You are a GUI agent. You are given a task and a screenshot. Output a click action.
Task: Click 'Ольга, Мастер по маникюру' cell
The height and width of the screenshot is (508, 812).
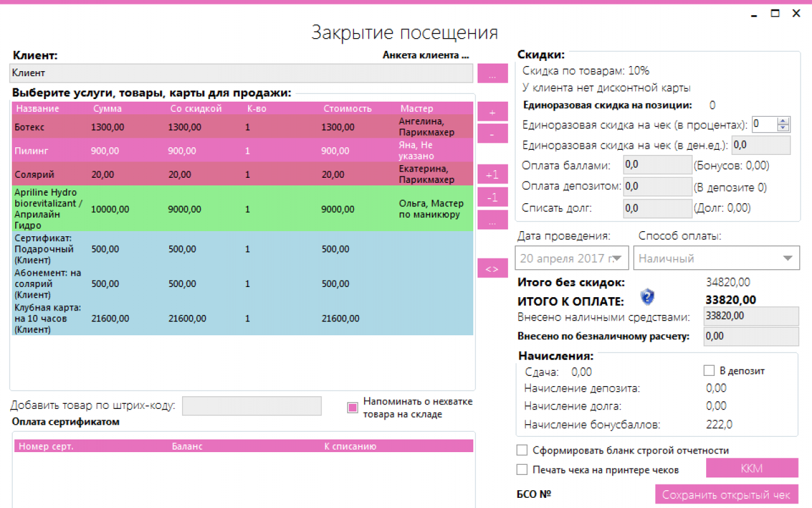point(431,209)
